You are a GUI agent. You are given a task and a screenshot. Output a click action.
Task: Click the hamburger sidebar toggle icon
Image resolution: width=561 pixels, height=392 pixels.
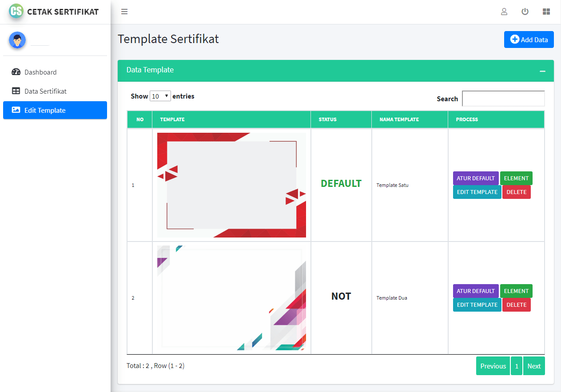[124, 12]
